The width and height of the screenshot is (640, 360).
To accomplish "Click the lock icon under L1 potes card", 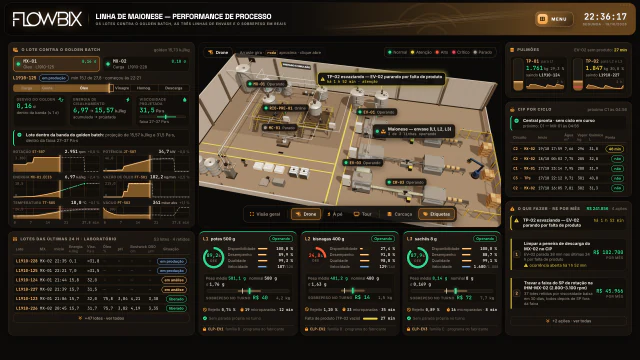I will (x=204, y=329).
